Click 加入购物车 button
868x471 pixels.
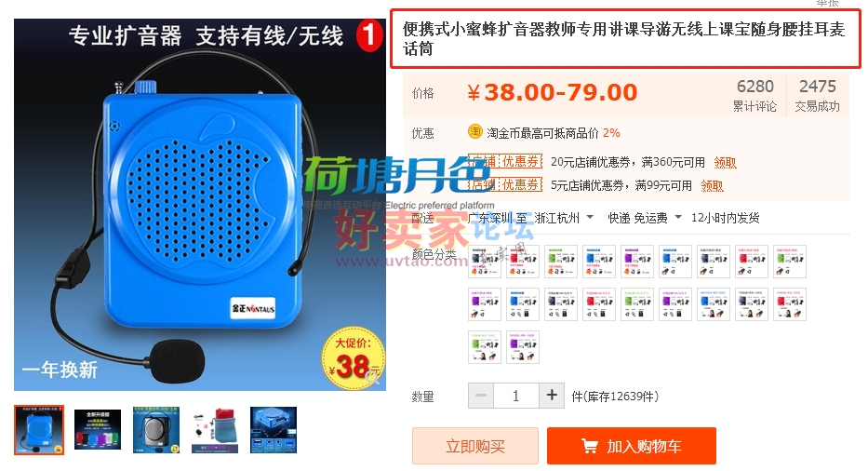[632, 446]
